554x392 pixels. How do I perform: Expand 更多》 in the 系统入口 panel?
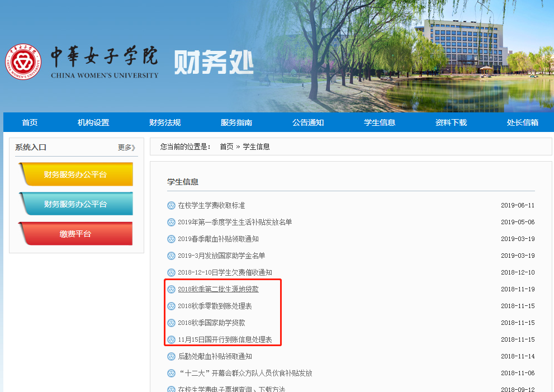pos(126,148)
